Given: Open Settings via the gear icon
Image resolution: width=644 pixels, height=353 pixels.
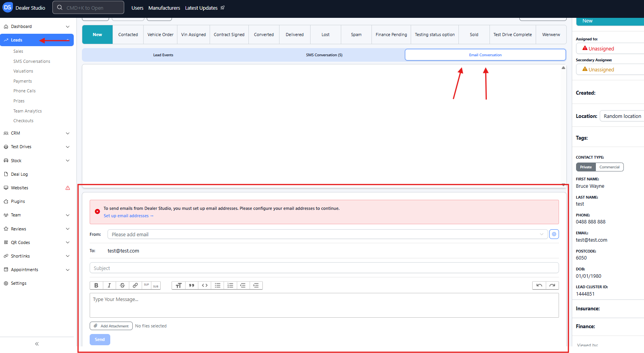Looking at the screenshot, I should click(6, 283).
